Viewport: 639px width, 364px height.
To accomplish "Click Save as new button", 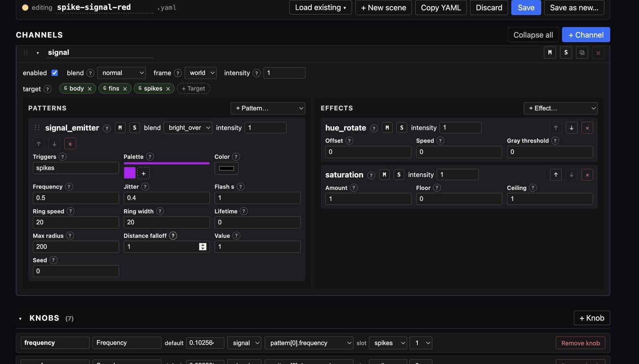I will point(574,8).
